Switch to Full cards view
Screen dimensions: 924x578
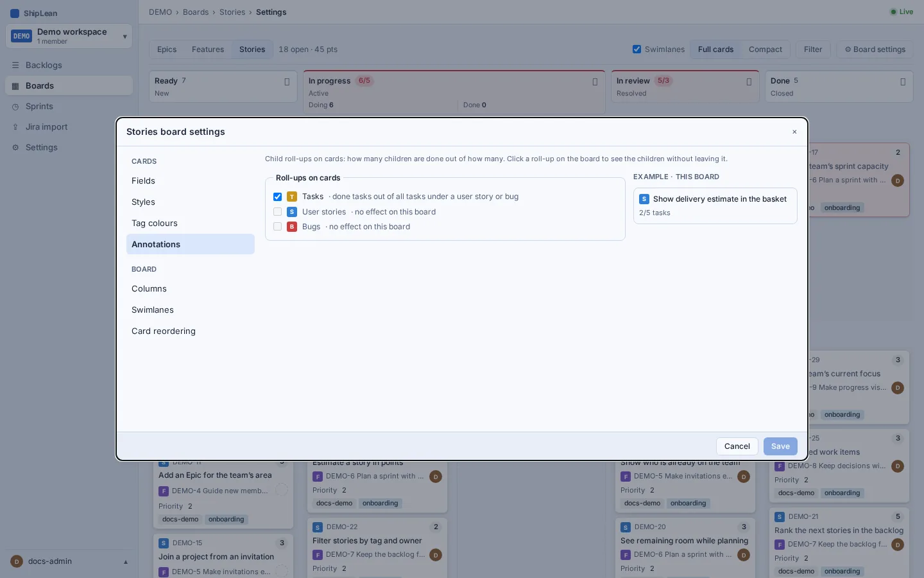point(715,49)
